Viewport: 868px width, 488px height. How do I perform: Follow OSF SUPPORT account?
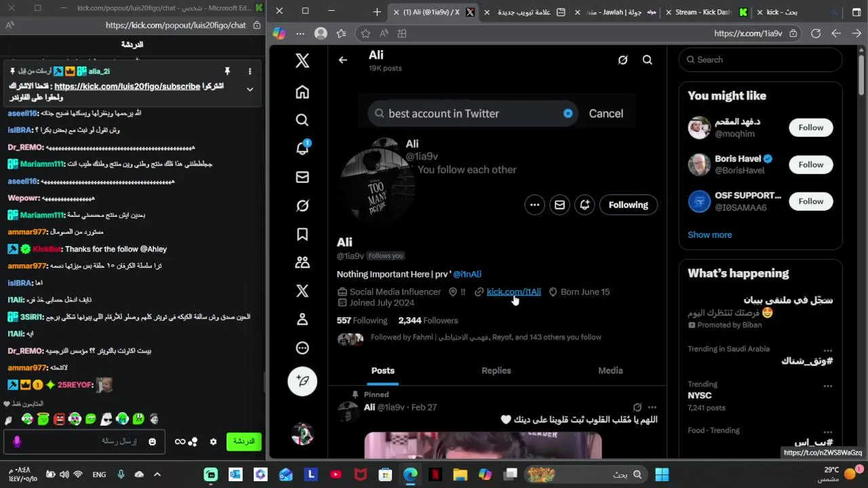point(810,201)
